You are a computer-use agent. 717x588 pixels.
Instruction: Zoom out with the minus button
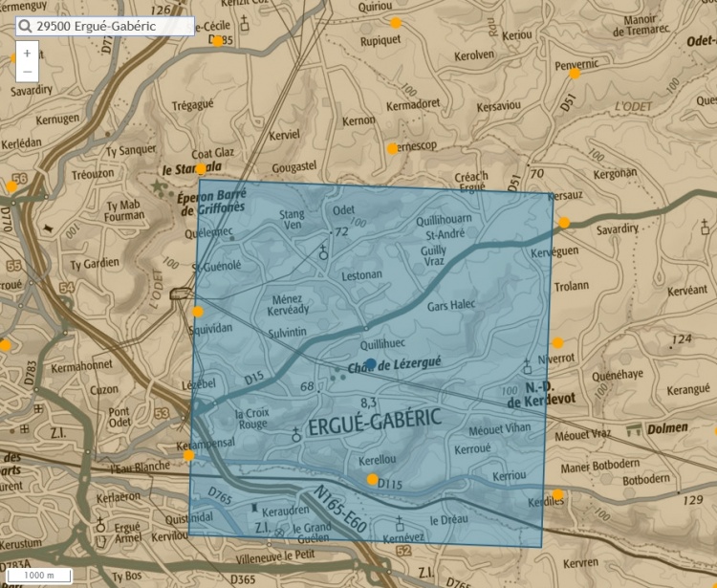(x=27, y=72)
